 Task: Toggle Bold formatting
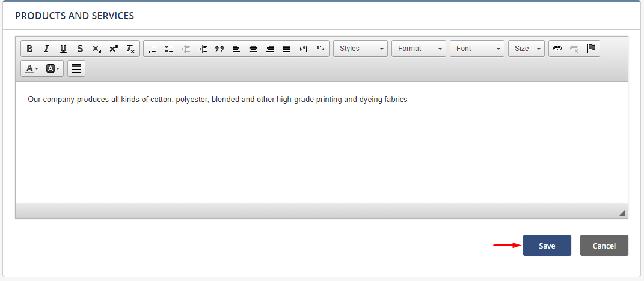coord(29,49)
